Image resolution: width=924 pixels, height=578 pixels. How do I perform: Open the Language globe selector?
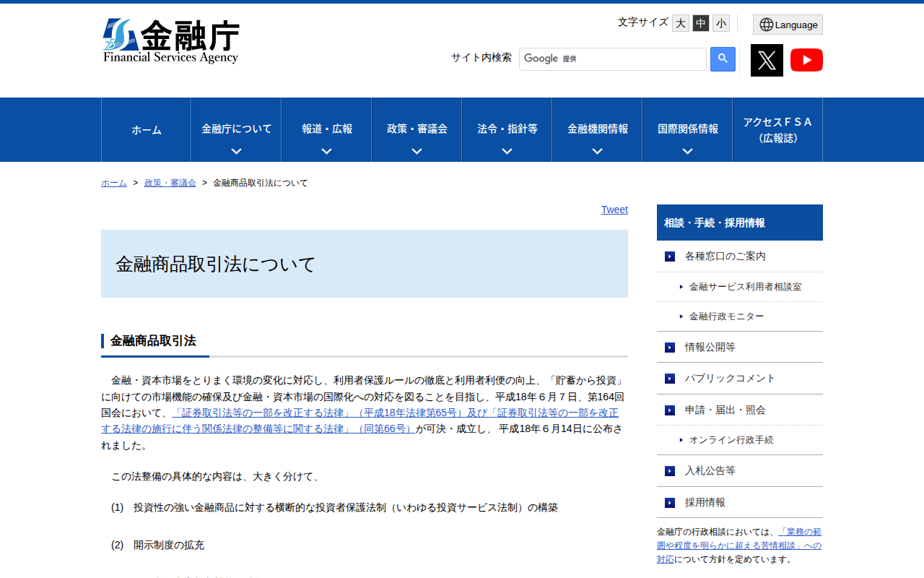point(787,24)
